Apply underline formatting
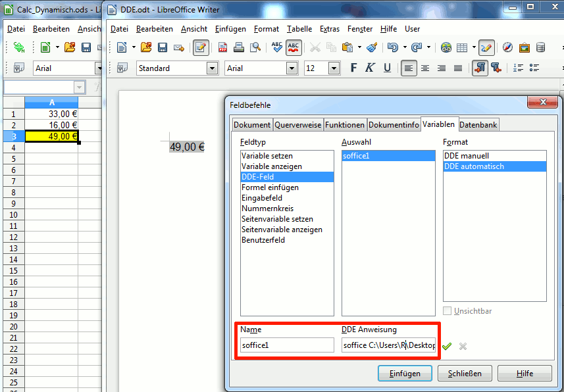 click(387, 68)
